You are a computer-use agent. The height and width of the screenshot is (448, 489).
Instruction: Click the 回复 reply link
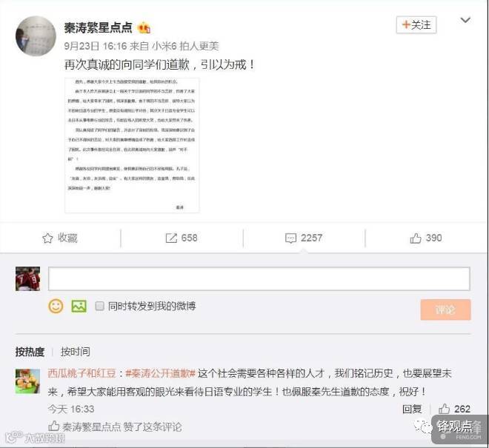coord(412,409)
